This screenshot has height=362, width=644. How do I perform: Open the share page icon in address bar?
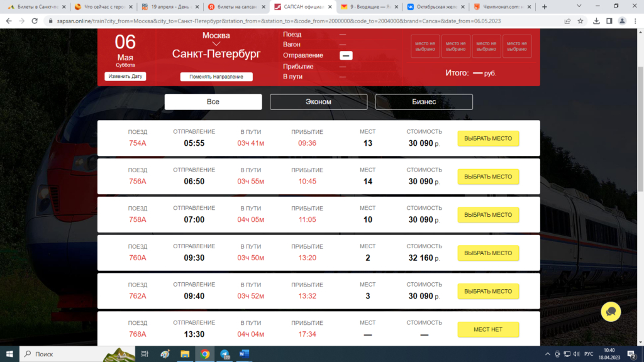tap(567, 21)
